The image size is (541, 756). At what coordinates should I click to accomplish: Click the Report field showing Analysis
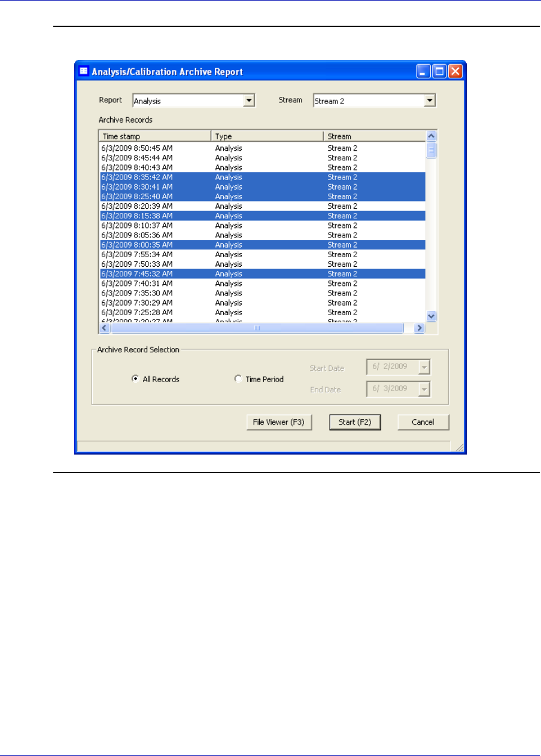tap(193, 101)
